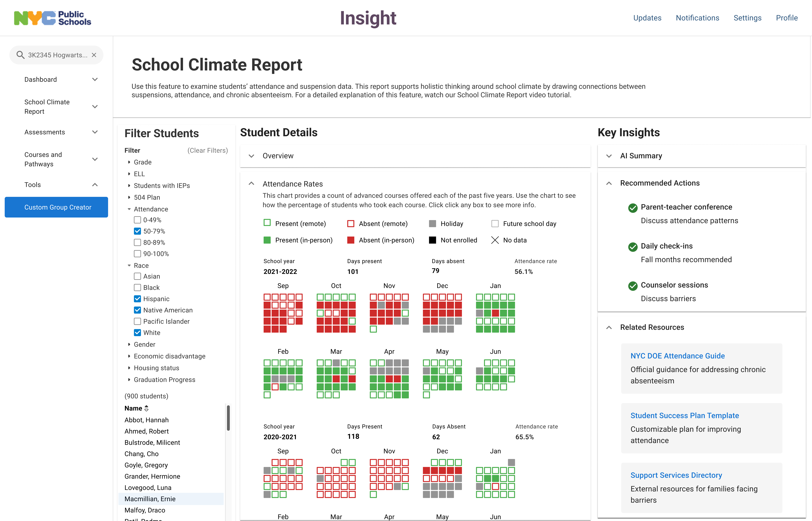This screenshot has height=521, width=812.
Task: Expand the AI Summary panel
Action: click(x=609, y=156)
